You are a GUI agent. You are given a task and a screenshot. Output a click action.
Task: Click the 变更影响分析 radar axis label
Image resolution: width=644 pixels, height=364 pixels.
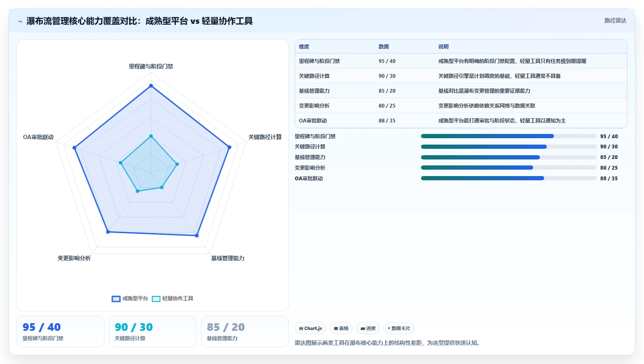(74, 258)
